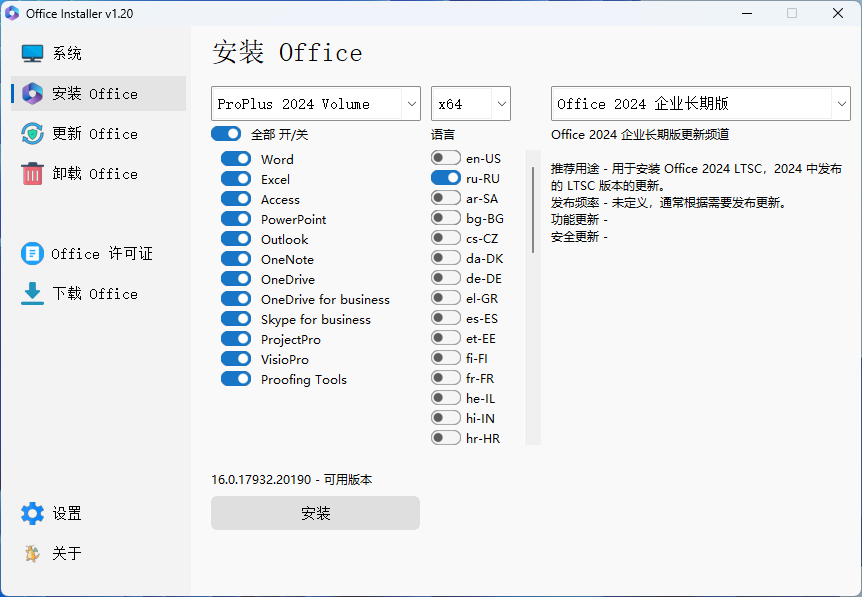Open 设置 from the sidebar
This screenshot has width=862, height=597.
98,513
